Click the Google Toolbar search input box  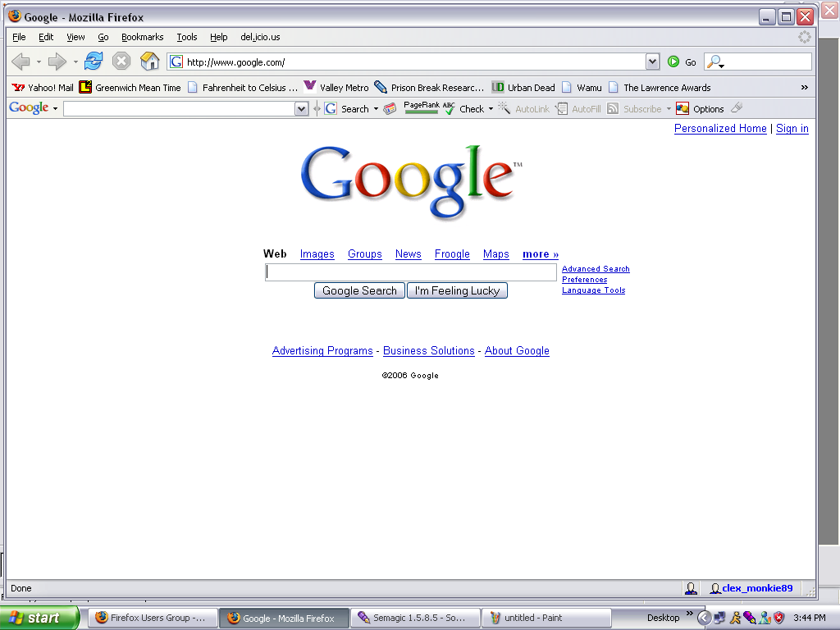click(x=180, y=109)
